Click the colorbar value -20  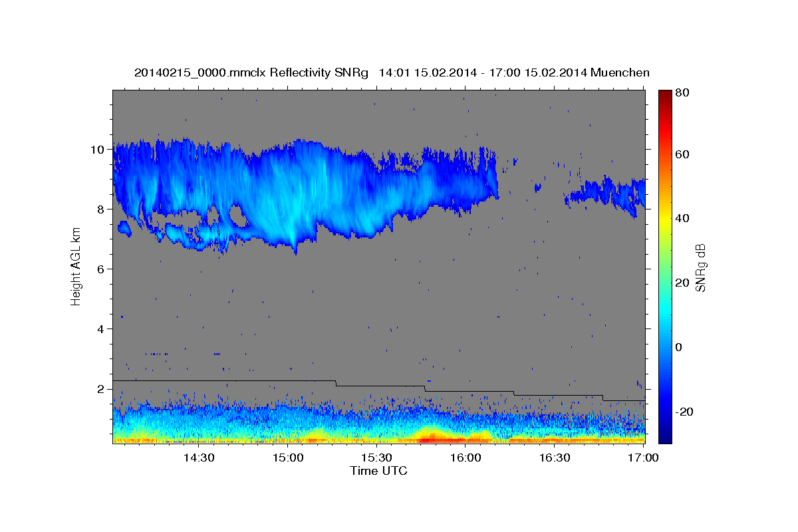point(685,412)
